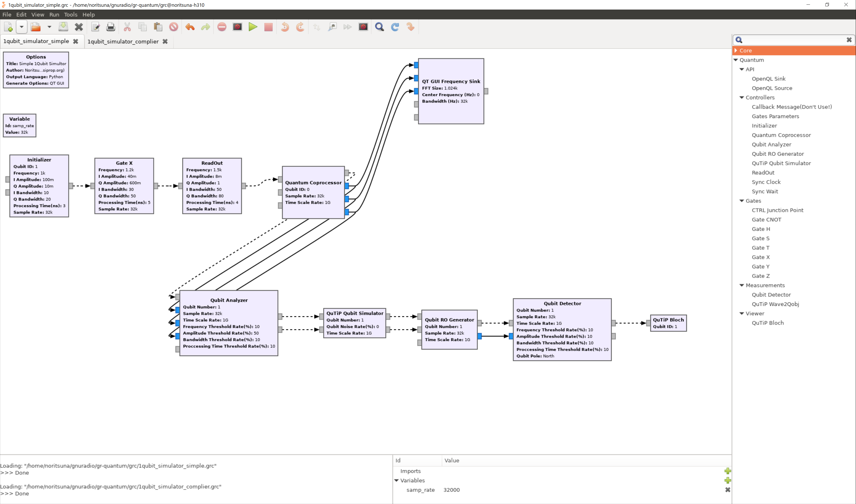Screen dimensions: 856x504
Task: Click the printer icon in toolbar
Action: click(x=110, y=27)
